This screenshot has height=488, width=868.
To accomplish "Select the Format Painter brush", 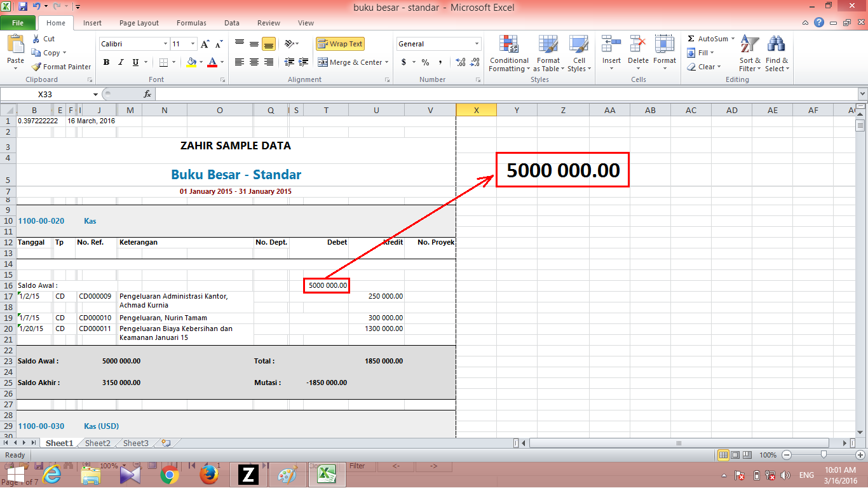I will (36, 67).
